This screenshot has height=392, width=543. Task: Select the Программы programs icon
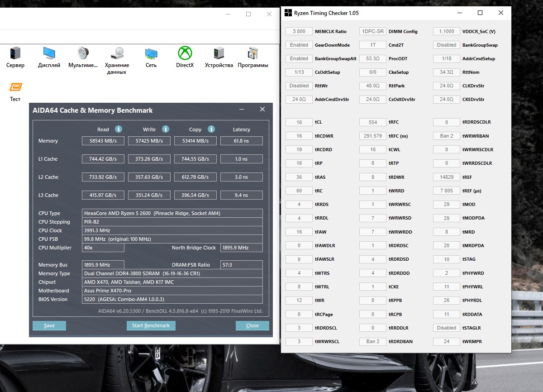253,54
